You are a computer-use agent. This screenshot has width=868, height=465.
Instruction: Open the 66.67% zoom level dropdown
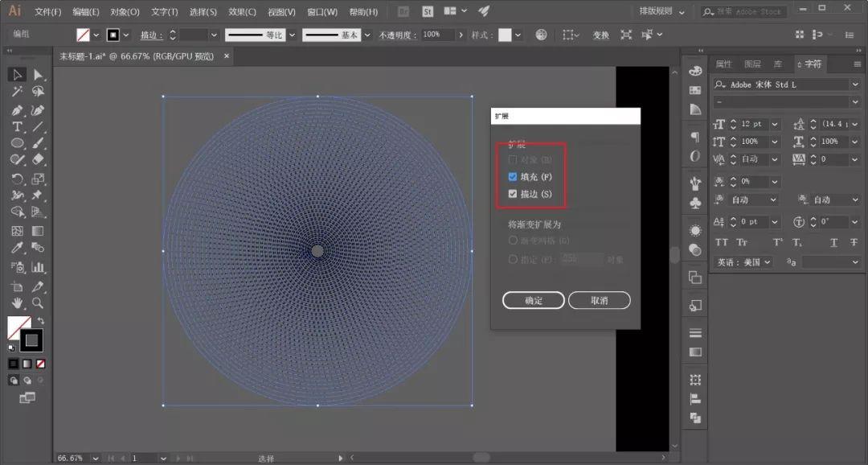coord(96,459)
